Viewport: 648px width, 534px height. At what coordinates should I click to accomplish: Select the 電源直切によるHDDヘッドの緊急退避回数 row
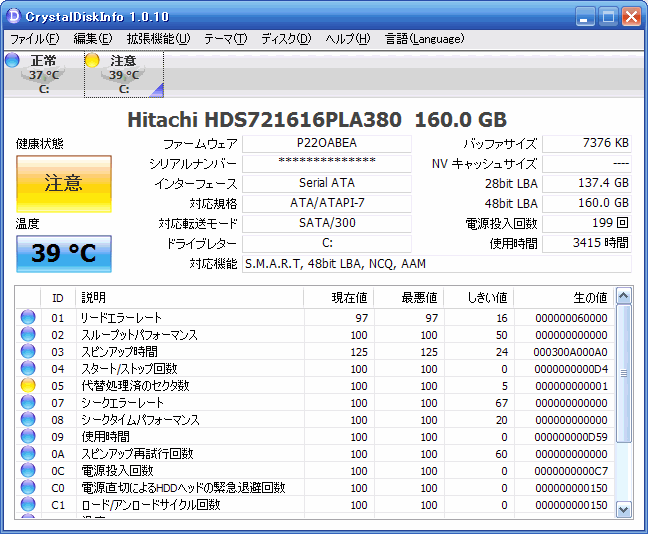(315, 488)
